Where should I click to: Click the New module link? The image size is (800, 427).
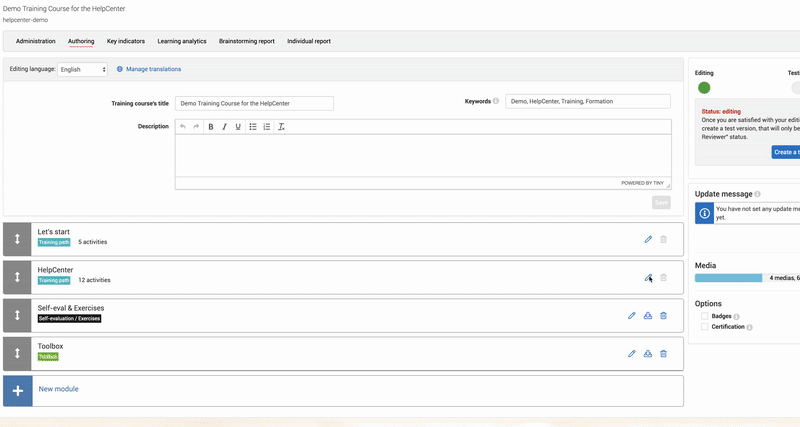point(59,389)
